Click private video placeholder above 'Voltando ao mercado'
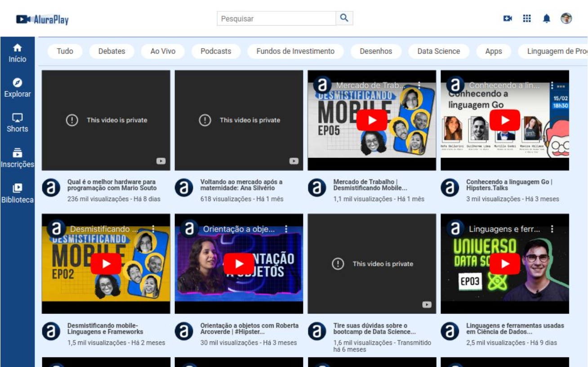Viewport: 588px width, 367px height. click(239, 120)
